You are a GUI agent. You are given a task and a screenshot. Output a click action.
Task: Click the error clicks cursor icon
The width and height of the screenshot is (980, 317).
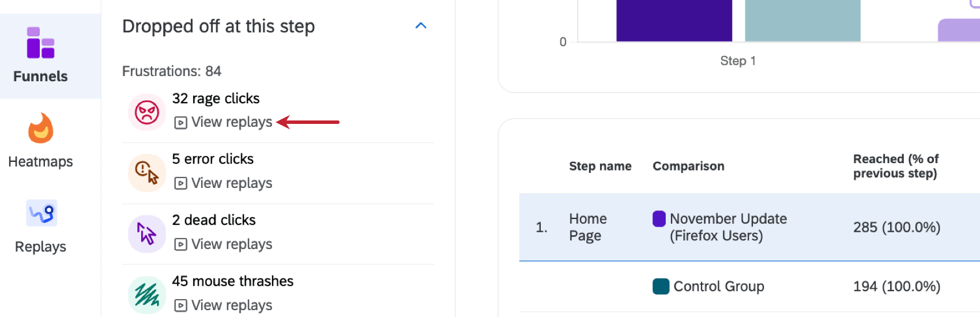pos(147,173)
